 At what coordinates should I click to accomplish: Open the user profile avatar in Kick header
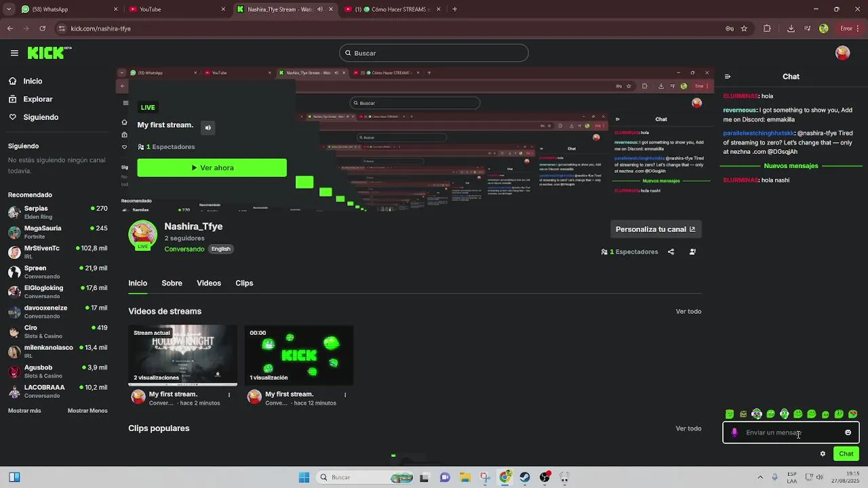843,53
